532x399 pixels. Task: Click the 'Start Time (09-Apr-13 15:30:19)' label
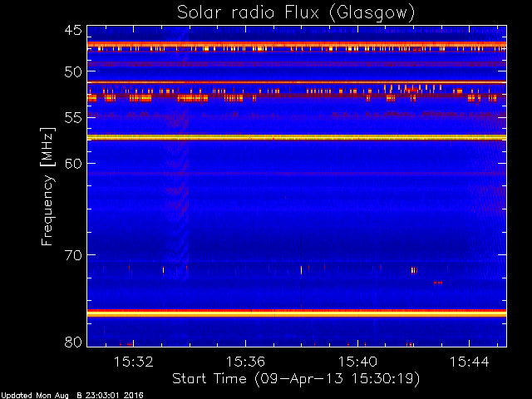coord(296,378)
